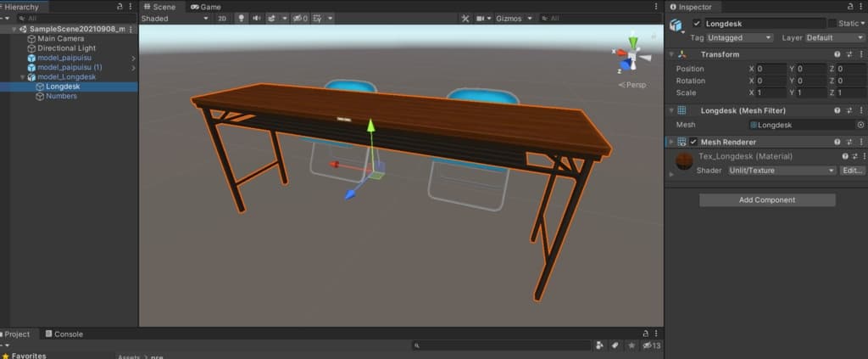The width and height of the screenshot is (868, 359).
Task: Open Transform preset settings icon
Action: coord(849,54)
